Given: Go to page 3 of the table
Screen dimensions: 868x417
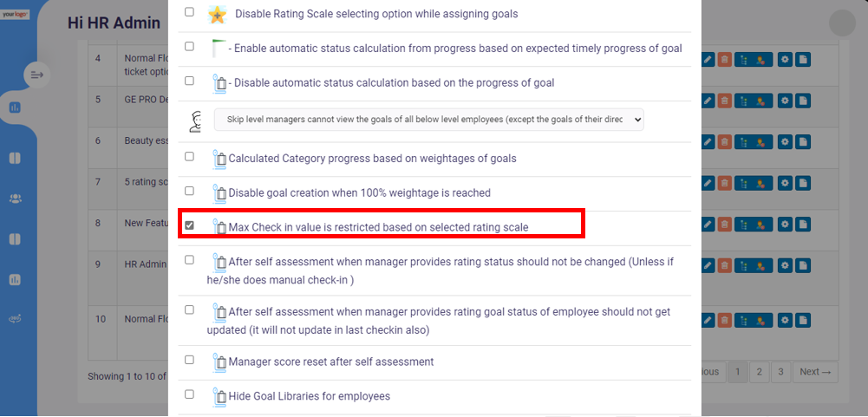Looking at the screenshot, I should coord(780,372).
